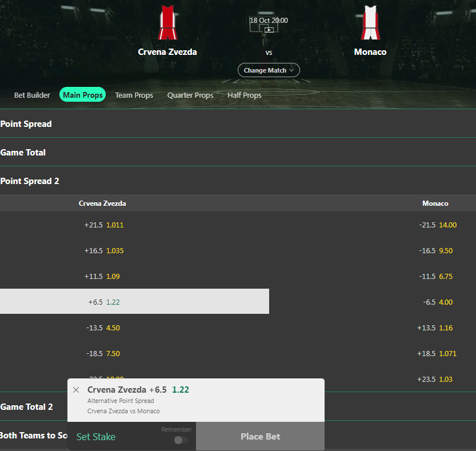Viewport: 476px width, 451px height.
Task: Click the live stream play icon
Action: 269,30
